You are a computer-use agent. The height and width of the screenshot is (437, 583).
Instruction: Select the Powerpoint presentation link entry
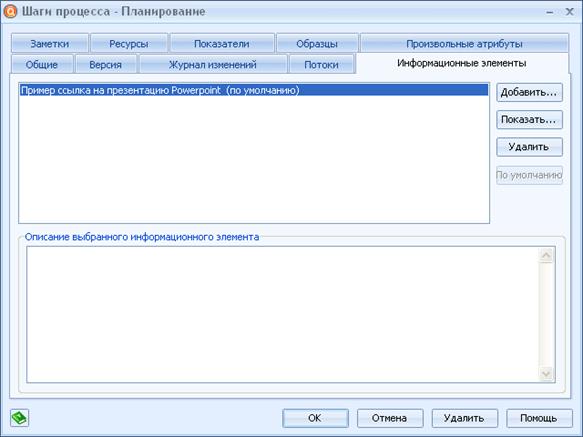point(254,90)
